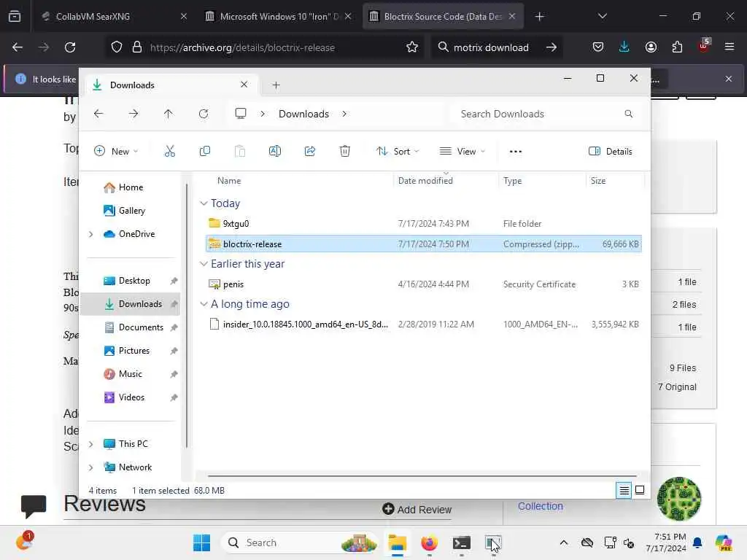Switch to CollabVM SearXNG tab
747x560 pixels.
pos(113,16)
